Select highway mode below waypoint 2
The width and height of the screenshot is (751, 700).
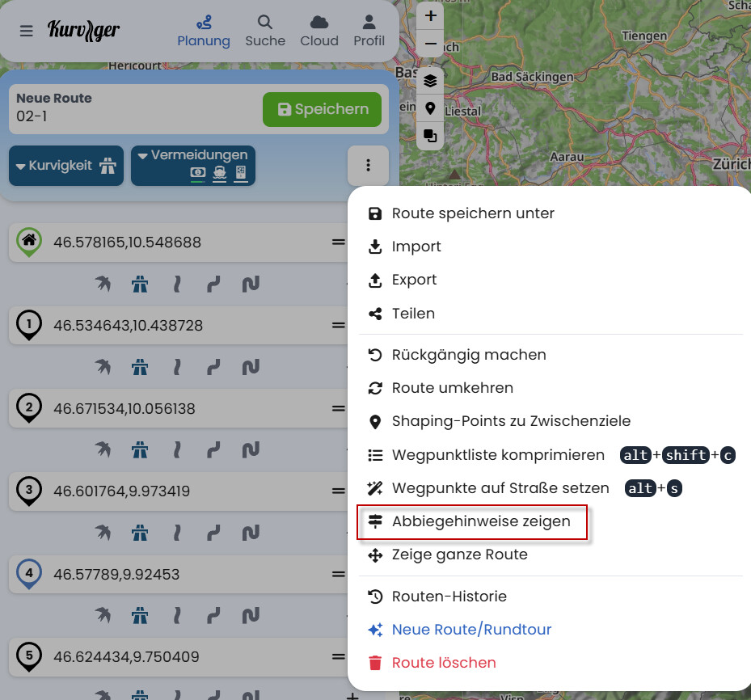(140, 449)
